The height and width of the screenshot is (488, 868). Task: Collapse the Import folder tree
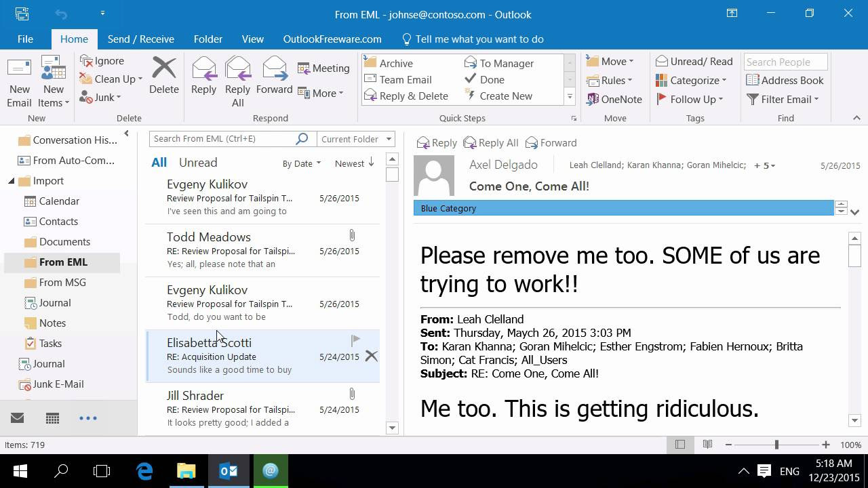coord(12,181)
